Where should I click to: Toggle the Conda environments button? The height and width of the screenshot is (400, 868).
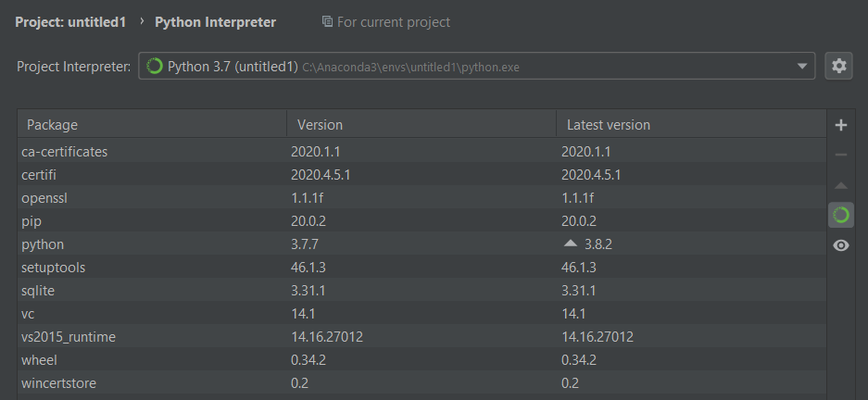[x=840, y=215]
